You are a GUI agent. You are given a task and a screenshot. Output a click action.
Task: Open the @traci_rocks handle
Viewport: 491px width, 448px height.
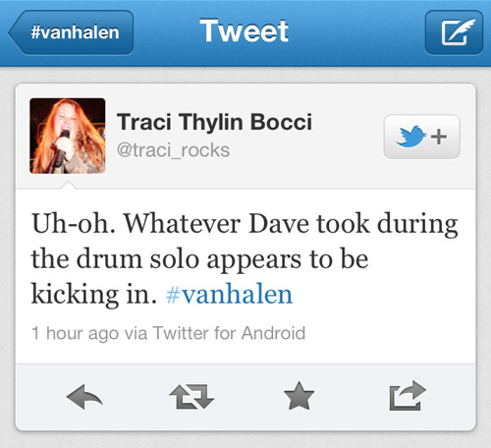click(x=173, y=150)
